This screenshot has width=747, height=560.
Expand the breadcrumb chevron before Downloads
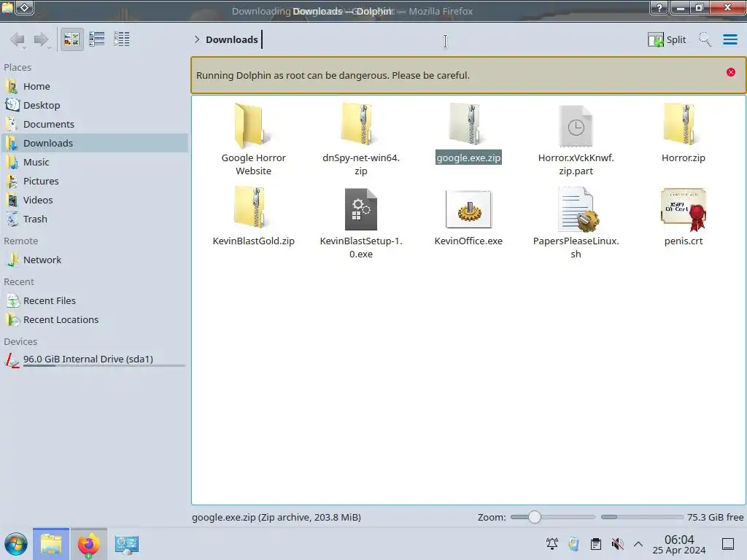pyautogui.click(x=197, y=39)
